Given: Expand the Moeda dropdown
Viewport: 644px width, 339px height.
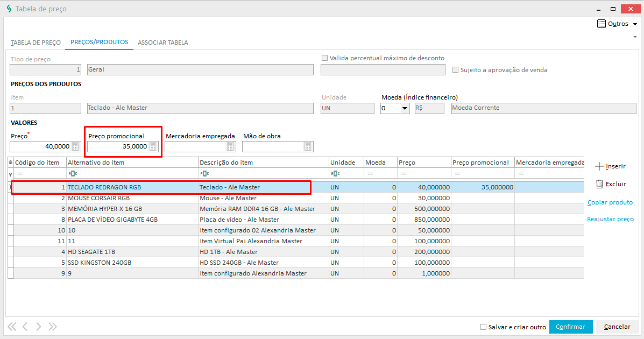Looking at the screenshot, I should coord(405,109).
